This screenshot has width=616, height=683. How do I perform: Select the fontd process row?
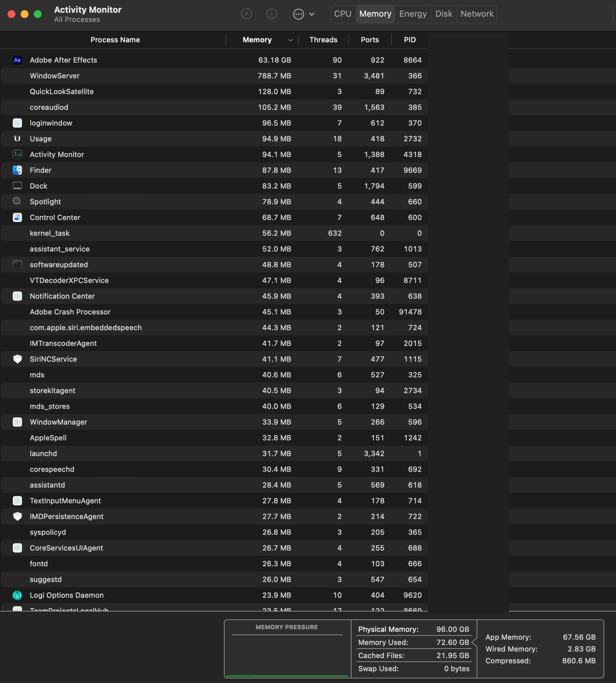pos(214,564)
